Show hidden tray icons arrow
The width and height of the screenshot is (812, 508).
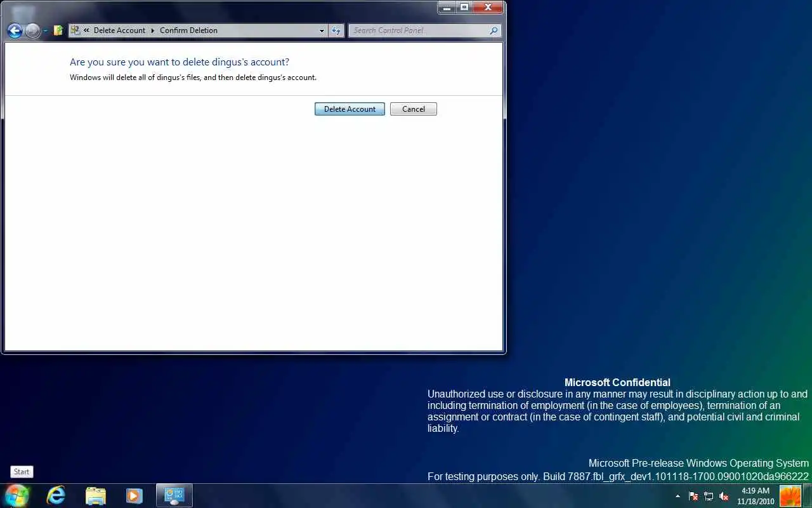[x=678, y=496]
